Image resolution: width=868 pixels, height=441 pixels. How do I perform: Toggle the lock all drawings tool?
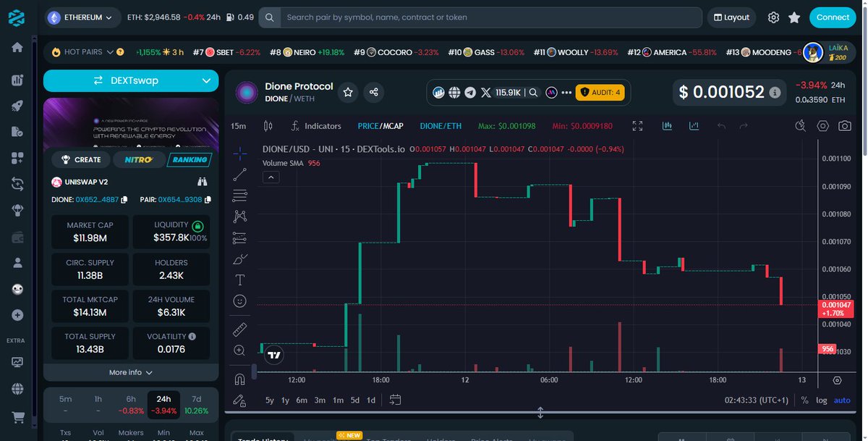[240, 400]
